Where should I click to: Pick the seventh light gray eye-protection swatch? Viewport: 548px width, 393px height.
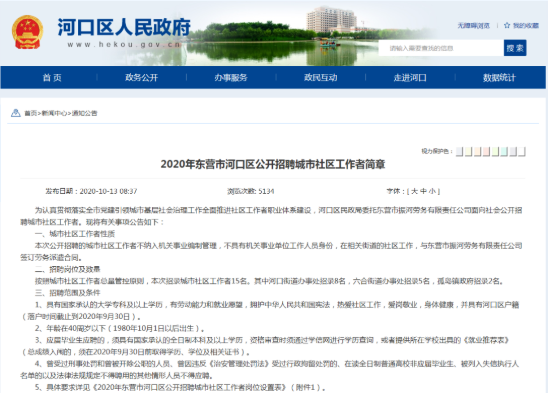coord(513,151)
